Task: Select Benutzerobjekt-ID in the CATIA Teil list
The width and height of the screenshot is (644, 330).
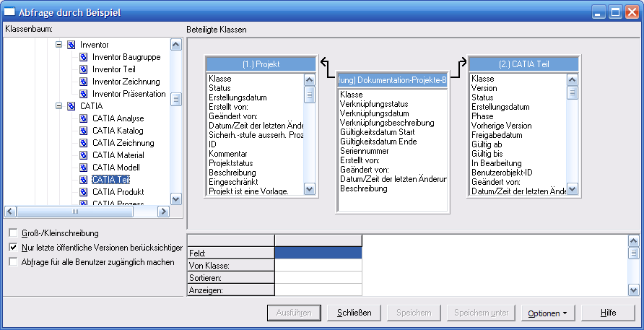Action: click(502, 172)
